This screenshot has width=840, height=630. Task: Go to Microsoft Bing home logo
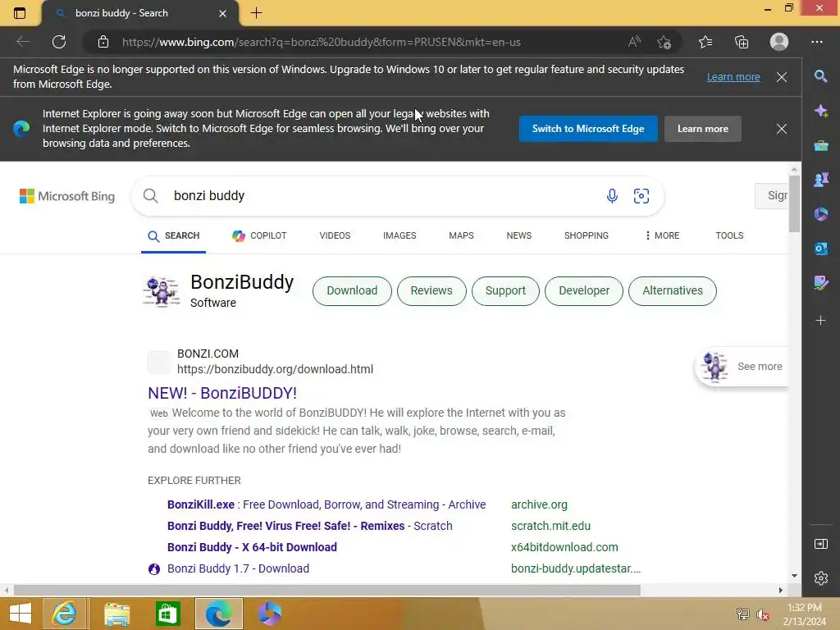[67, 196]
